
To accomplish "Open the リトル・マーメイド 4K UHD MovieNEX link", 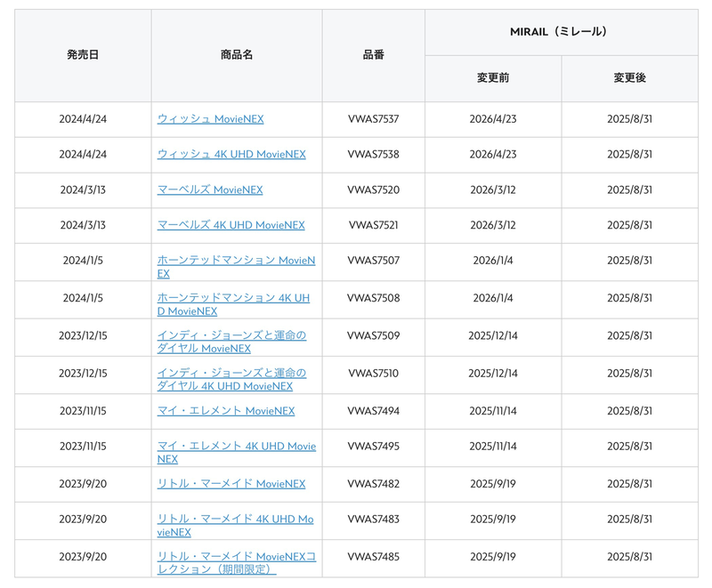I will click(x=235, y=526).
